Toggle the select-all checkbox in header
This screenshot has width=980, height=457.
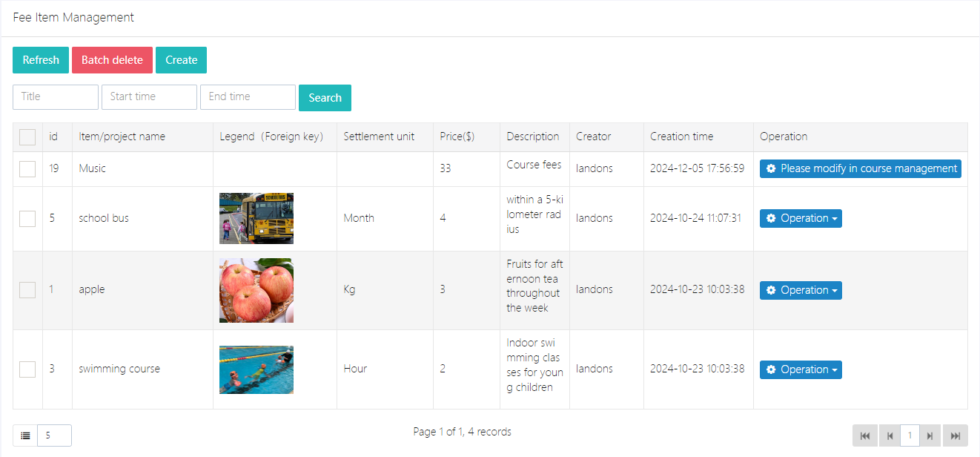(27, 137)
